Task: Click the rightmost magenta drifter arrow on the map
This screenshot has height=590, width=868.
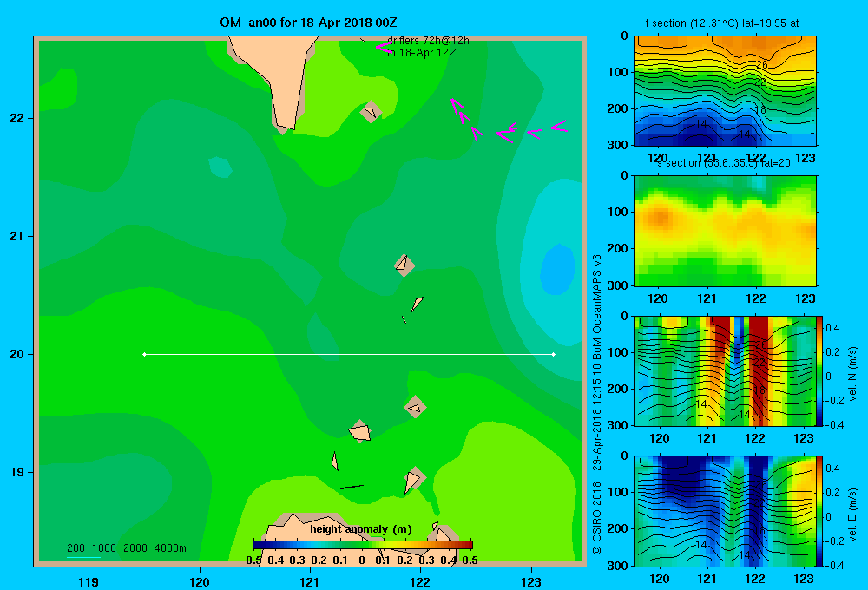Action: tap(558, 126)
